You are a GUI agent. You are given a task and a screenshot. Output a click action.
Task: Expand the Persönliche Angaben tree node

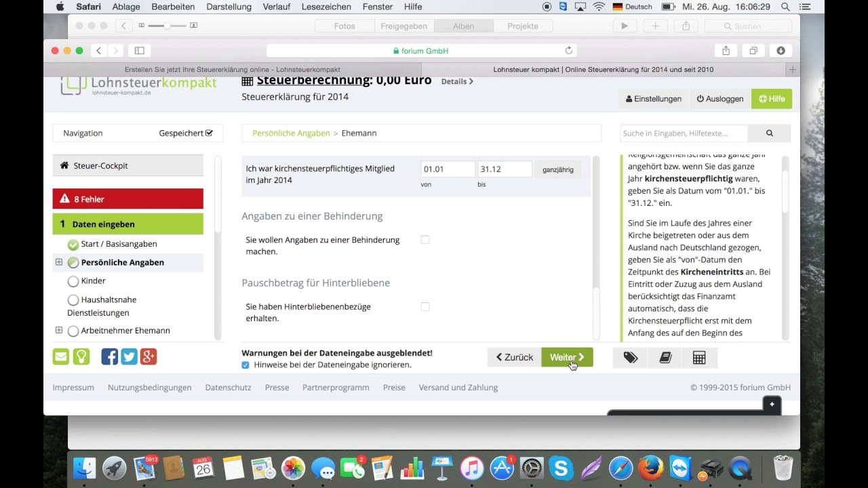(x=59, y=262)
